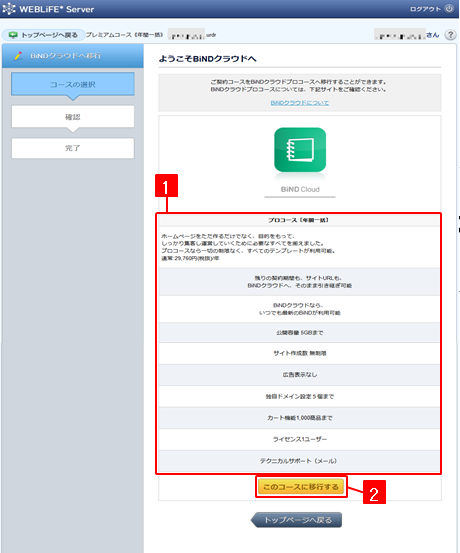This screenshot has width=460, height=553.
Task: Select the BiNDクラウドへ移行 sidebar header
Action: point(73,56)
